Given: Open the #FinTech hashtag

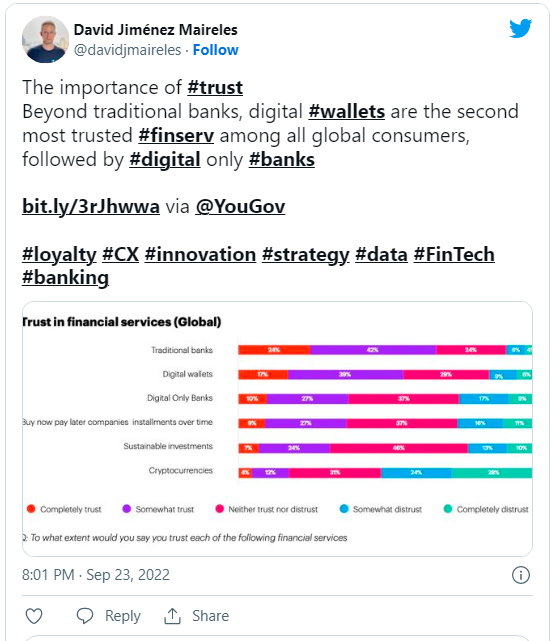Looking at the screenshot, I should [454, 254].
